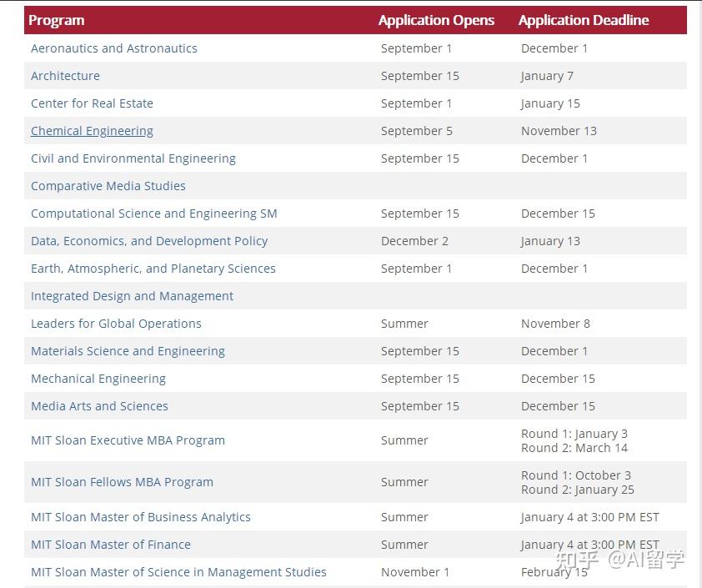Select the Chemical Engineering link
Image resolution: width=702 pixels, height=588 pixels.
(x=92, y=131)
